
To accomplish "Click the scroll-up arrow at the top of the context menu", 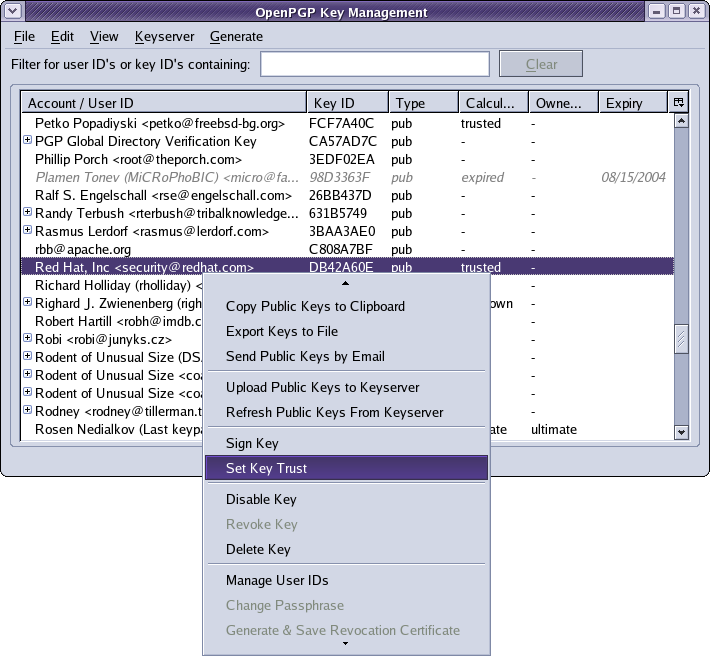I will click(x=345, y=283).
